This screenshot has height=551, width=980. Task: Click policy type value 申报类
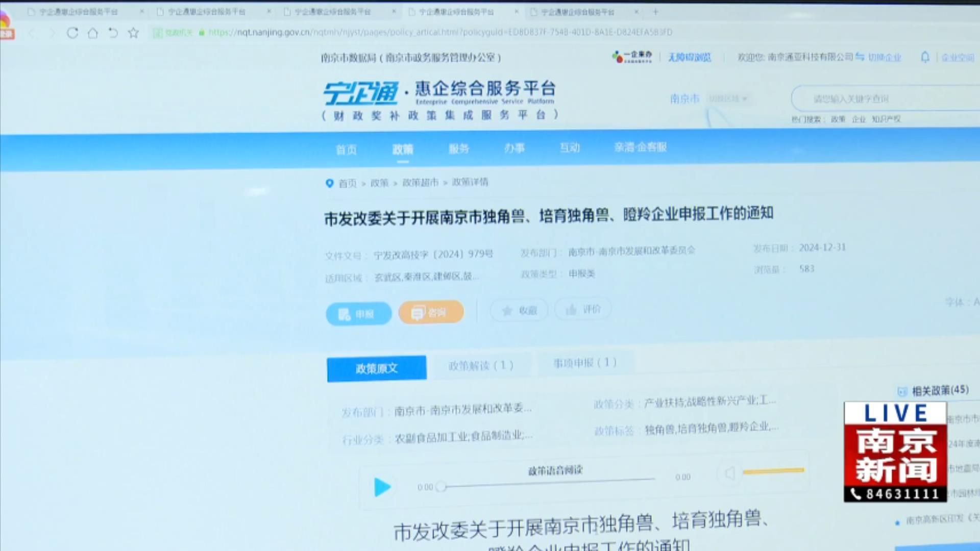click(x=582, y=274)
